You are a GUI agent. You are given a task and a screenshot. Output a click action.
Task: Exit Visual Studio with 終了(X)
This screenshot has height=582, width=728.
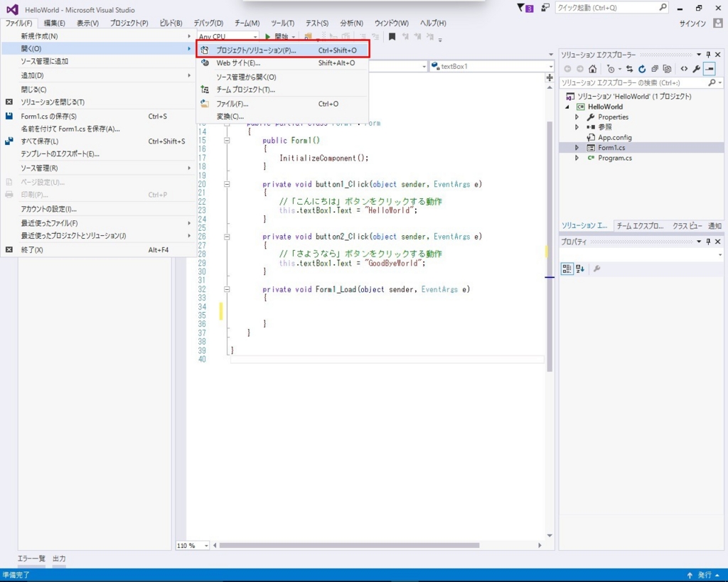point(98,249)
